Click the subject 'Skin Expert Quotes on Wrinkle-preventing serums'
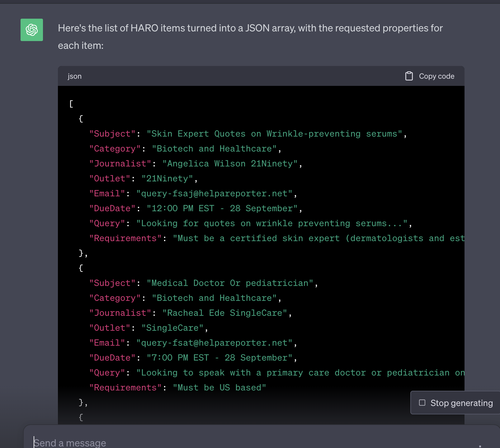 tap(274, 134)
